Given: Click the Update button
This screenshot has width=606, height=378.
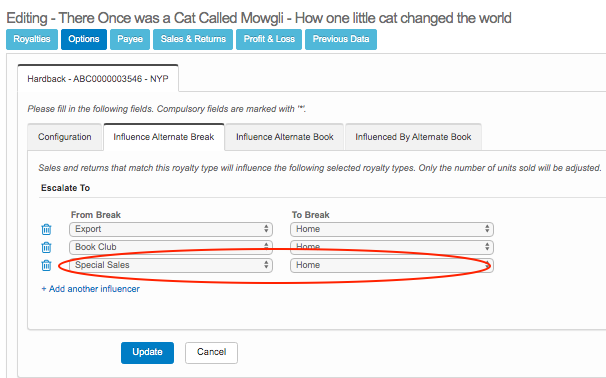Looking at the screenshot, I should point(147,352).
